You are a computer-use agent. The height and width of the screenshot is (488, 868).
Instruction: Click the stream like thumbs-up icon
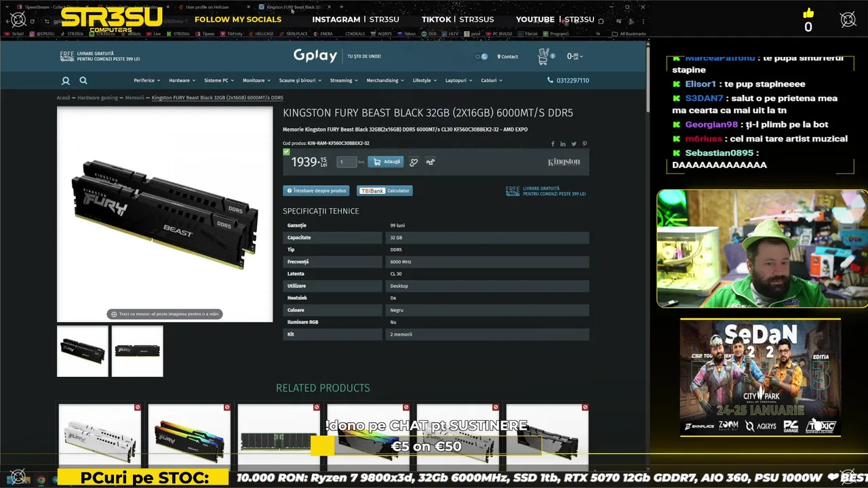point(808,14)
